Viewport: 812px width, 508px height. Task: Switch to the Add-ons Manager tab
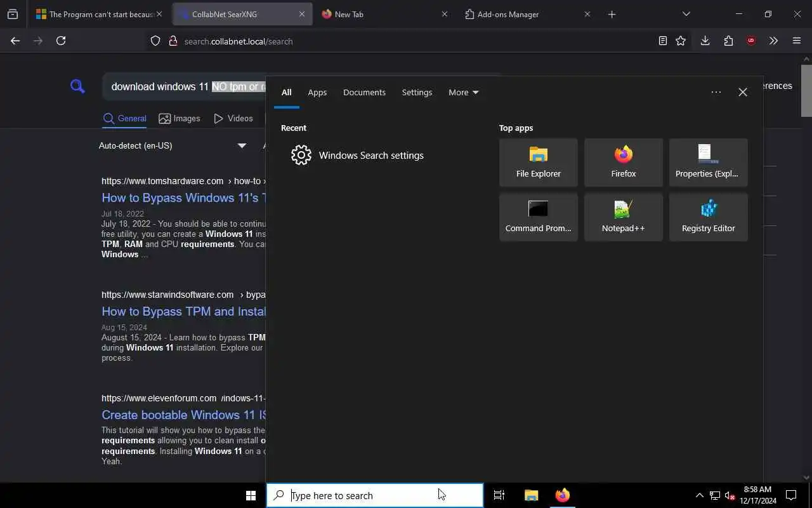click(527, 14)
